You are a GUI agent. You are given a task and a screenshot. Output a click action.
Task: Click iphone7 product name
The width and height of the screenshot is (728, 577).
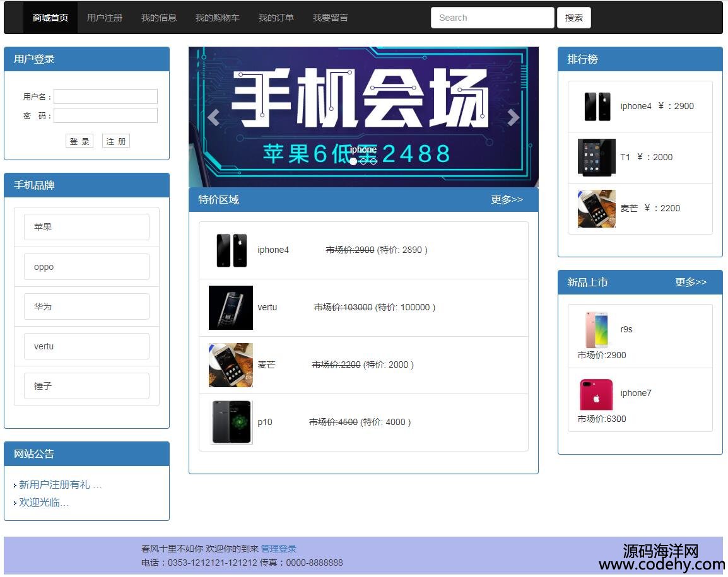click(x=636, y=393)
